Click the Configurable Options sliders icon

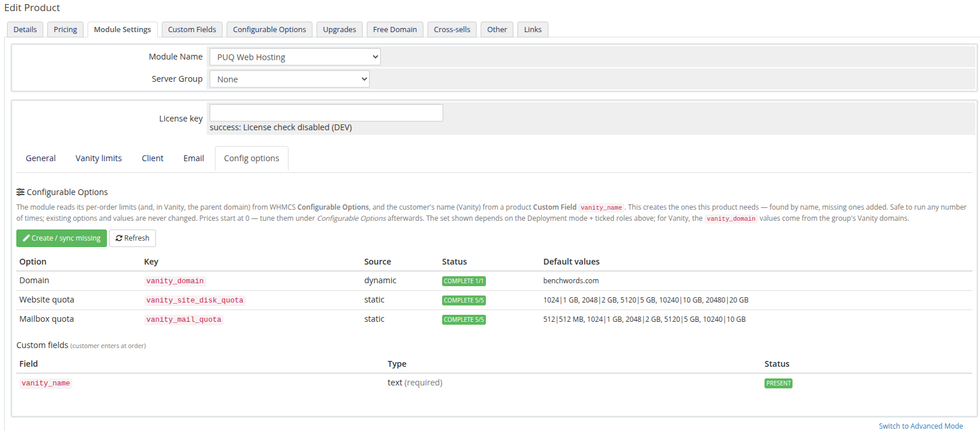[x=20, y=192]
